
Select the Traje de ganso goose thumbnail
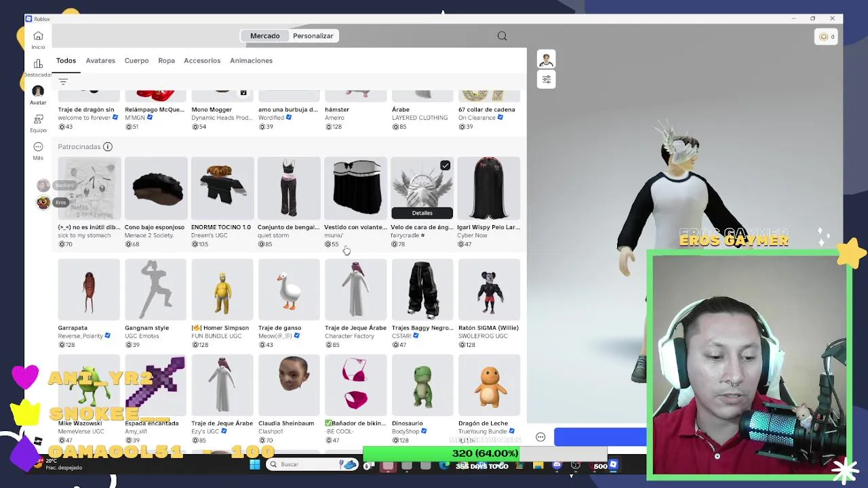click(x=289, y=289)
